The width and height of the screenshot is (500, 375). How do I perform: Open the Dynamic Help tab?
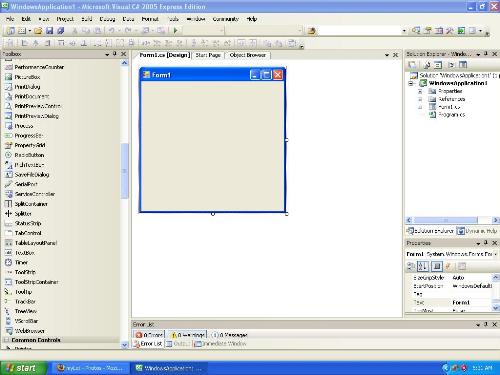tap(477, 231)
